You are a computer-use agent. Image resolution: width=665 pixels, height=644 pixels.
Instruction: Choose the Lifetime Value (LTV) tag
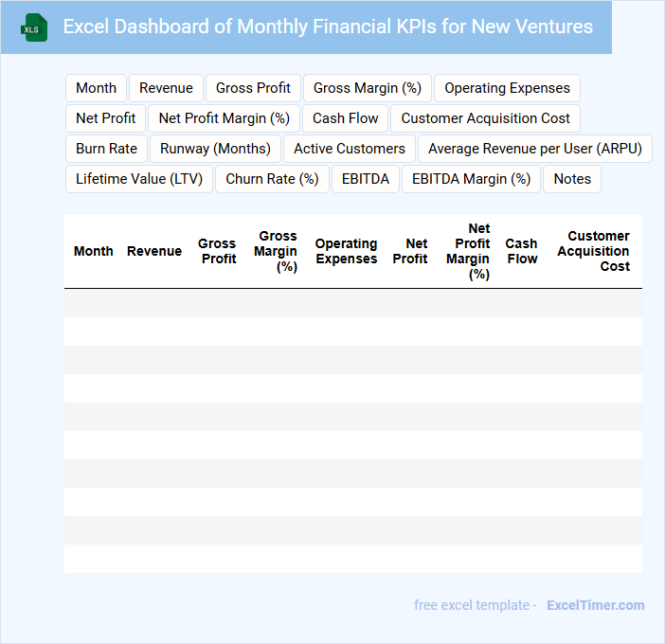139,179
